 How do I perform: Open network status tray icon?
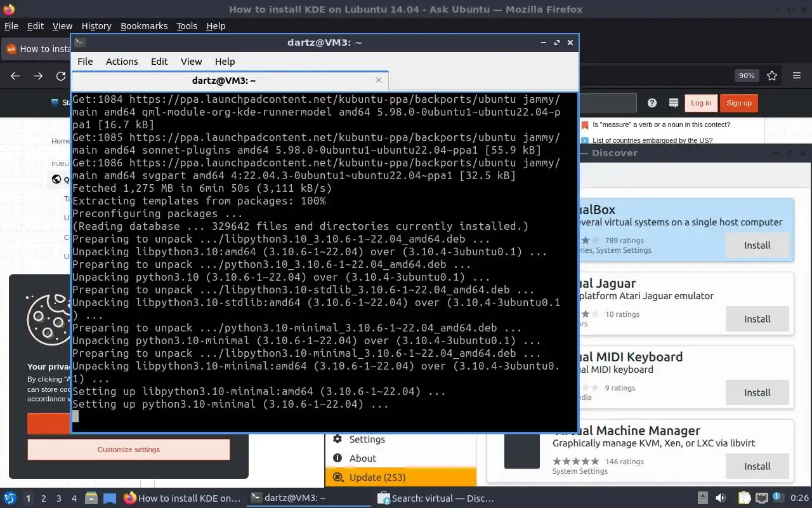click(761, 498)
